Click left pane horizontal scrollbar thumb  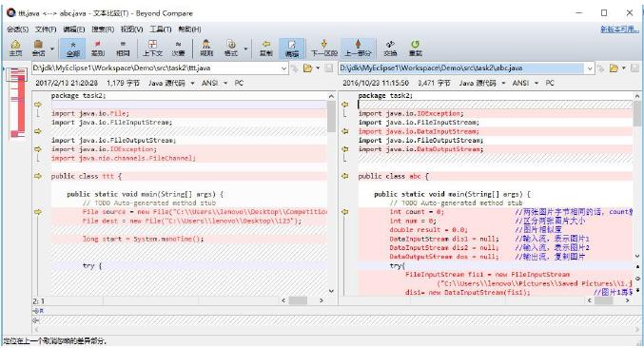tap(298, 300)
